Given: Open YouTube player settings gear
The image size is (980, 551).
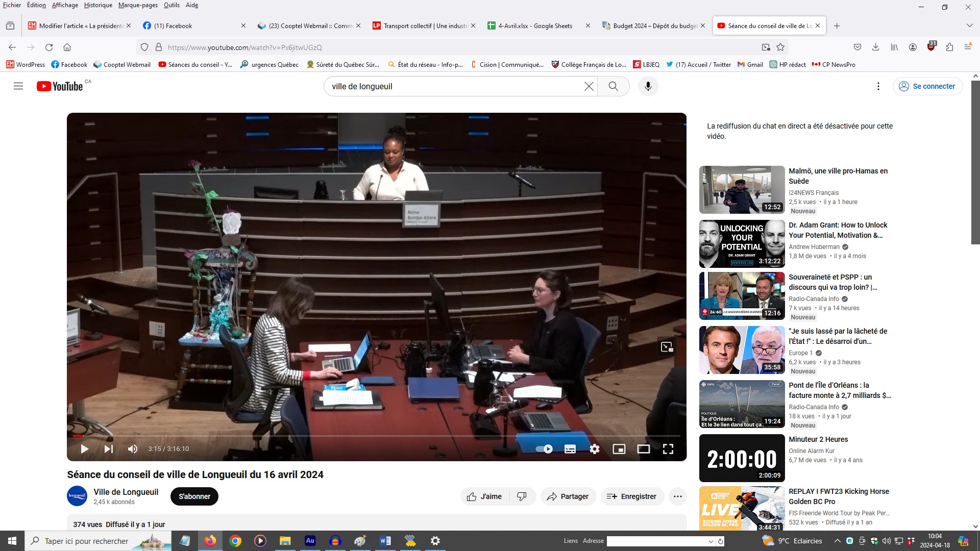Looking at the screenshot, I should (x=594, y=449).
